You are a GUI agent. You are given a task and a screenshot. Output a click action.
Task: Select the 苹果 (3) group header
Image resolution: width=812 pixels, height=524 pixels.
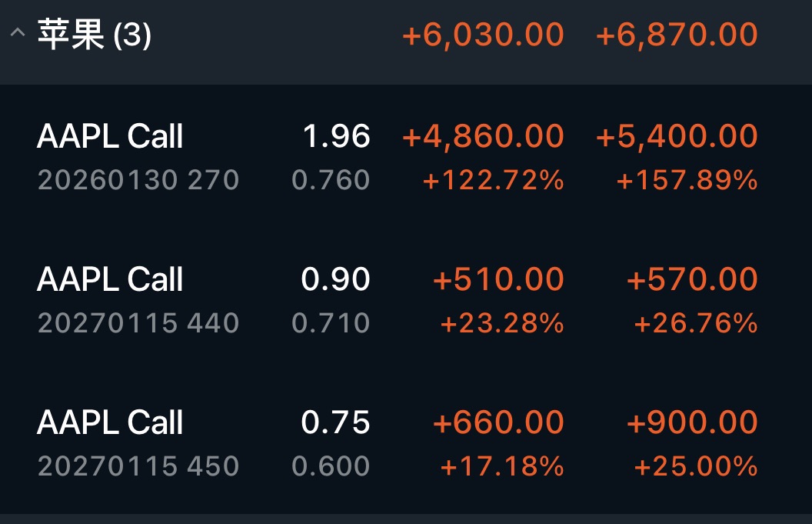[94, 35]
